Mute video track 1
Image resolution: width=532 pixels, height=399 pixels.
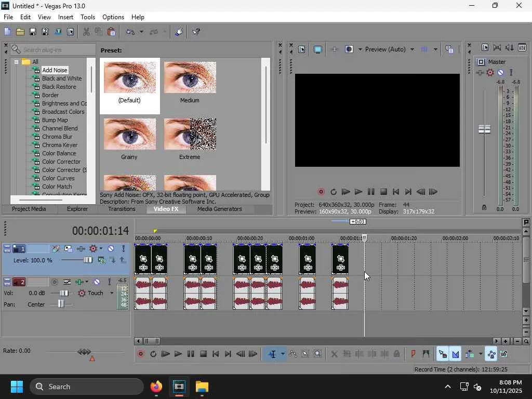pyautogui.click(x=111, y=249)
